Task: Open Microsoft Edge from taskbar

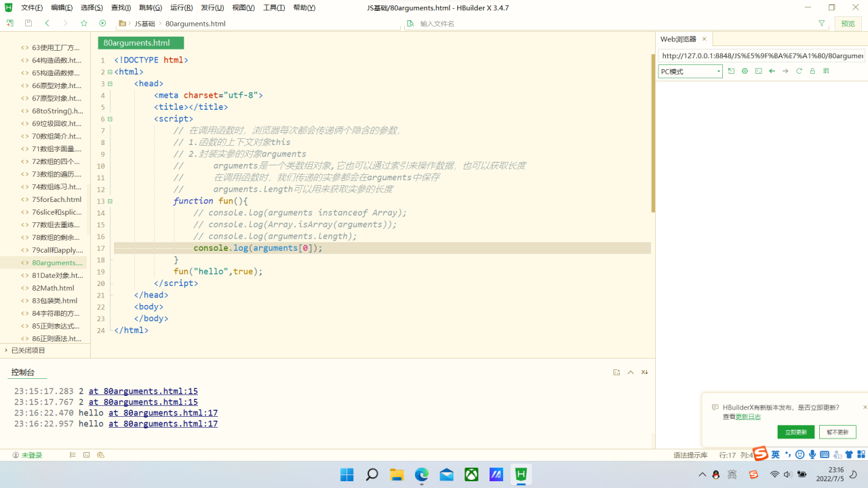Action: coord(422,474)
